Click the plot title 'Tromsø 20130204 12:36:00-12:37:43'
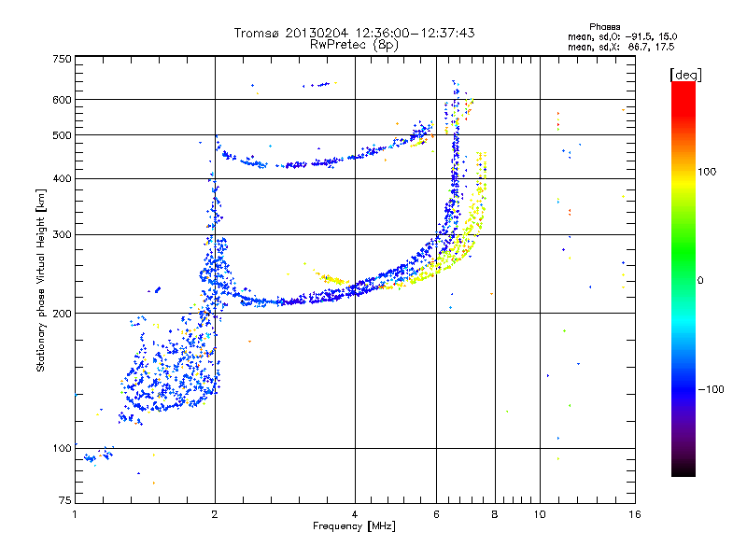 (354, 33)
